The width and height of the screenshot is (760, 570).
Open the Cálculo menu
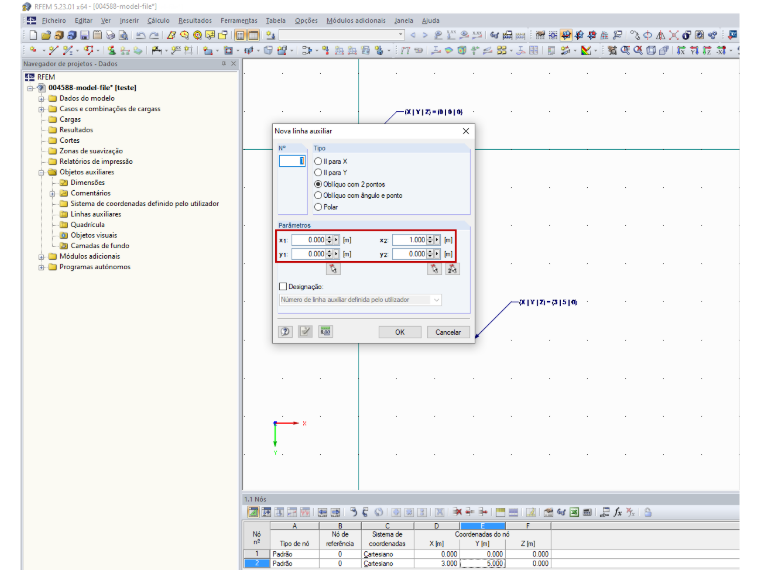(x=158, y=20)
